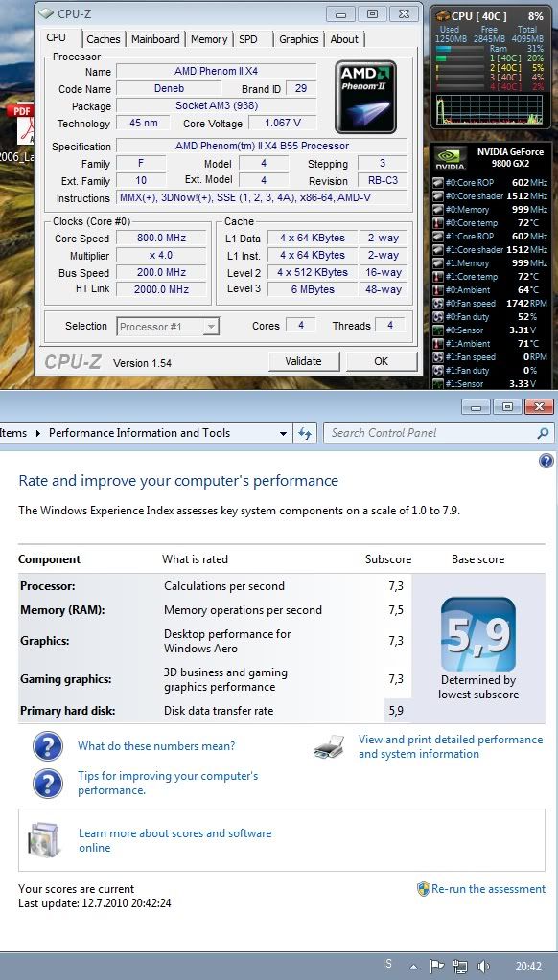This screenshot has height=980, width=558.
Task: Click the PDF file icon on desktop
Action: coord(22,125)
